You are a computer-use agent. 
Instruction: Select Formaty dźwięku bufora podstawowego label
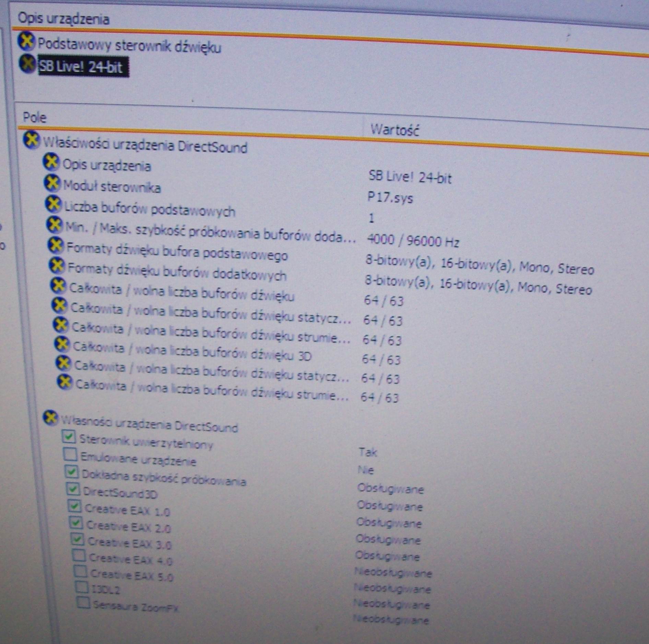177,252
